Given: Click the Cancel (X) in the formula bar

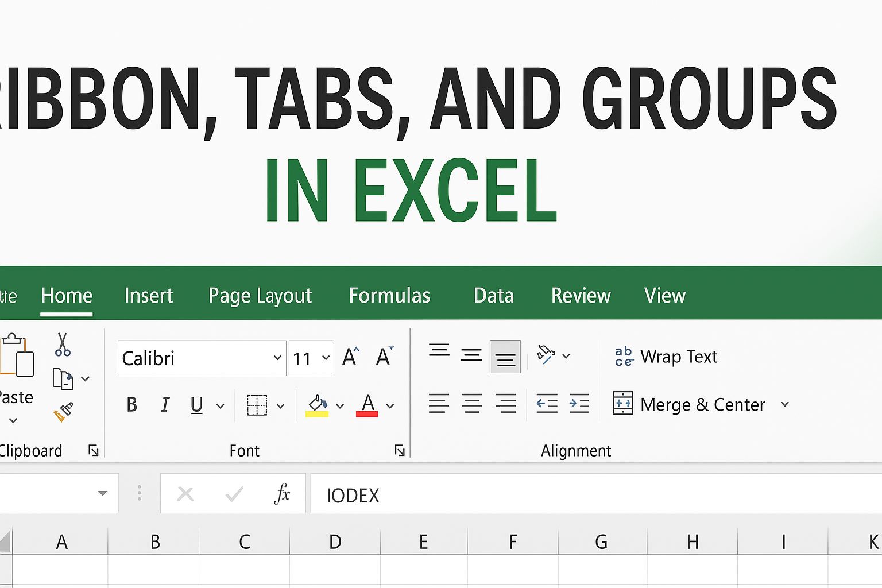Looking at the screenshot, I should coord(185,494).
